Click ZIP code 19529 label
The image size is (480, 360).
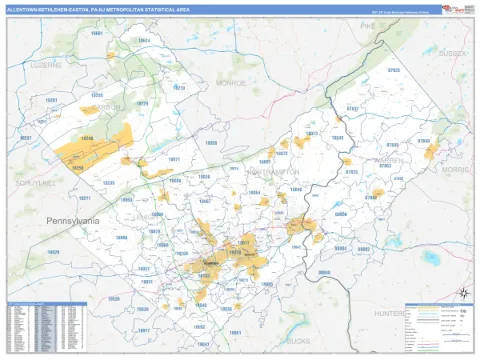point(53,252)
